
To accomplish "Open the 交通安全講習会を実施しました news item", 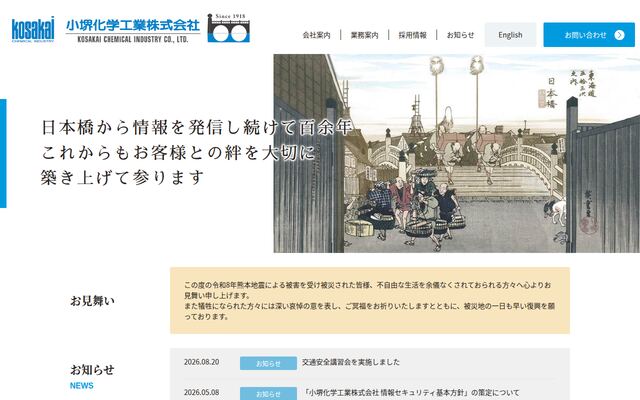I will click(351, 362).
